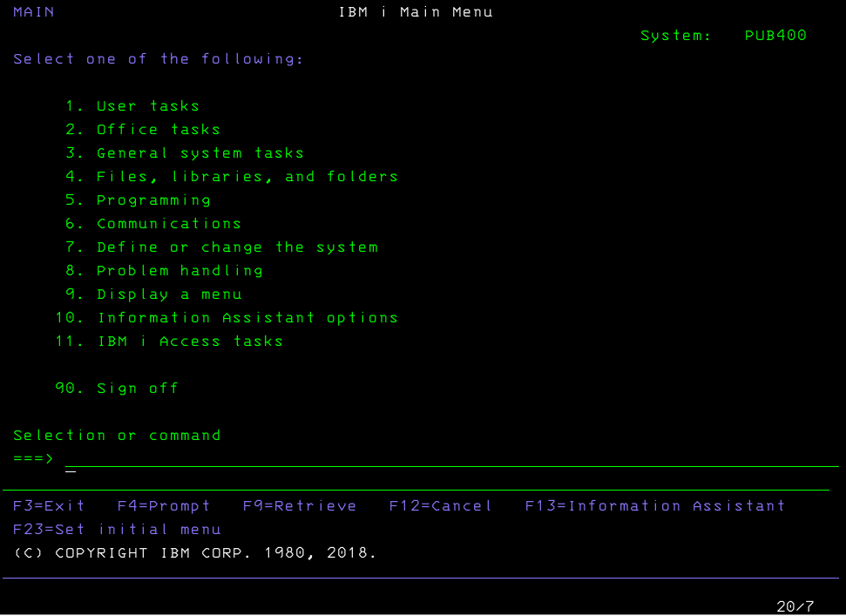Activate F3=Exit function key label
This screenshot has height=616, width=846.
point(49,506)
